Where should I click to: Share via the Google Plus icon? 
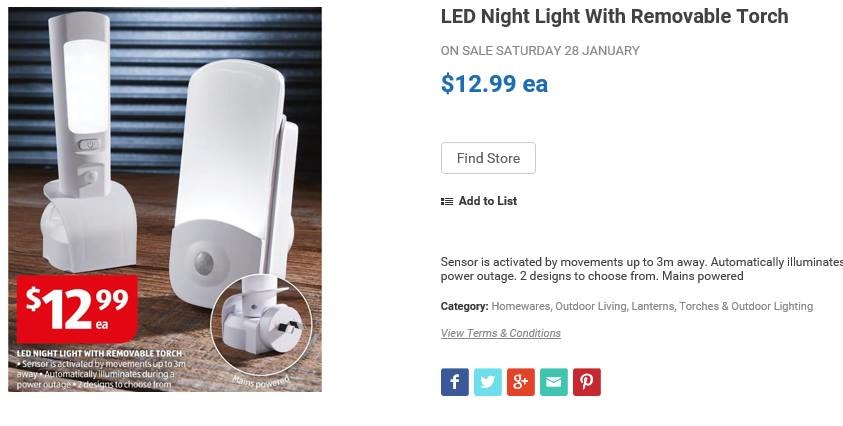point(520,382)
